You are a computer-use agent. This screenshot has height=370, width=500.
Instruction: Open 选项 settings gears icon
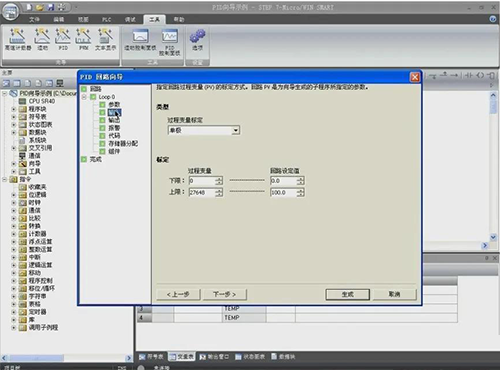click(197, 39)
